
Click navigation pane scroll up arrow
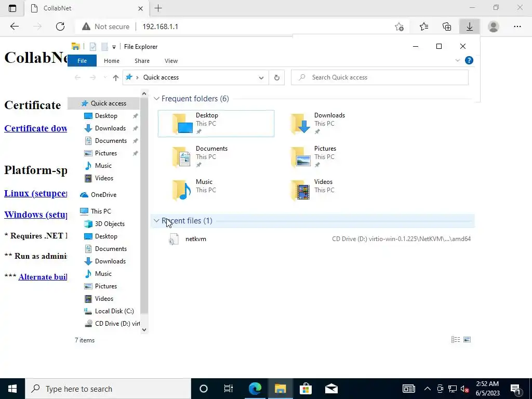tap(144, 94)
